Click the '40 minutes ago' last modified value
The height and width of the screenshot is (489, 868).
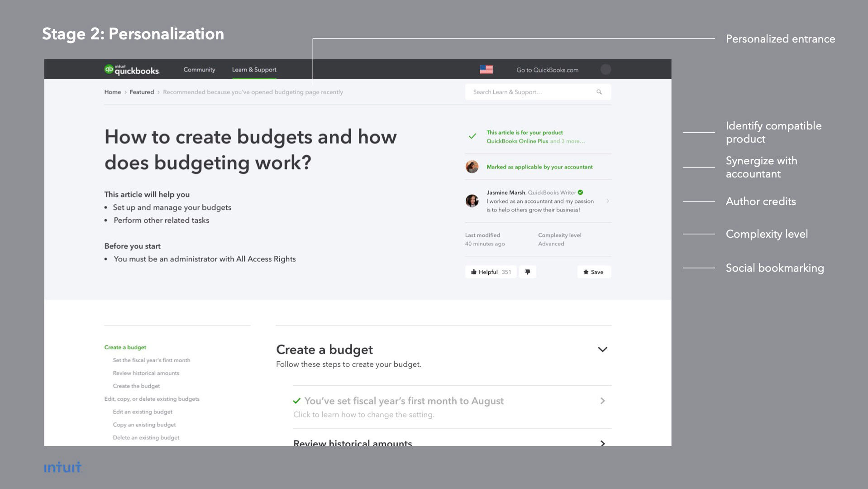coord(485,244)
